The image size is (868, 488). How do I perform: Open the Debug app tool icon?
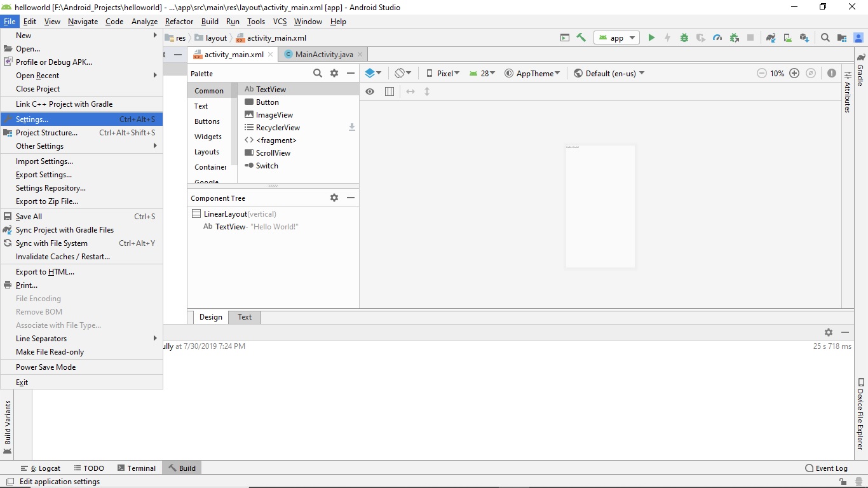point(684,37)
